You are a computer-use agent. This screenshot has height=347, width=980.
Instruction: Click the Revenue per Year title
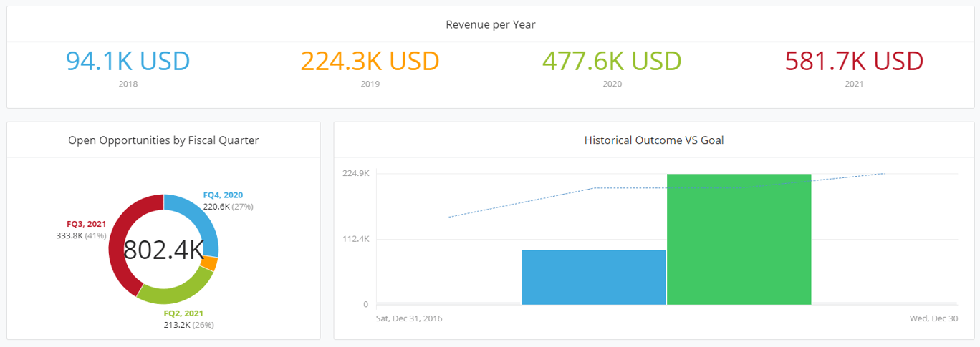coord(491,24)
